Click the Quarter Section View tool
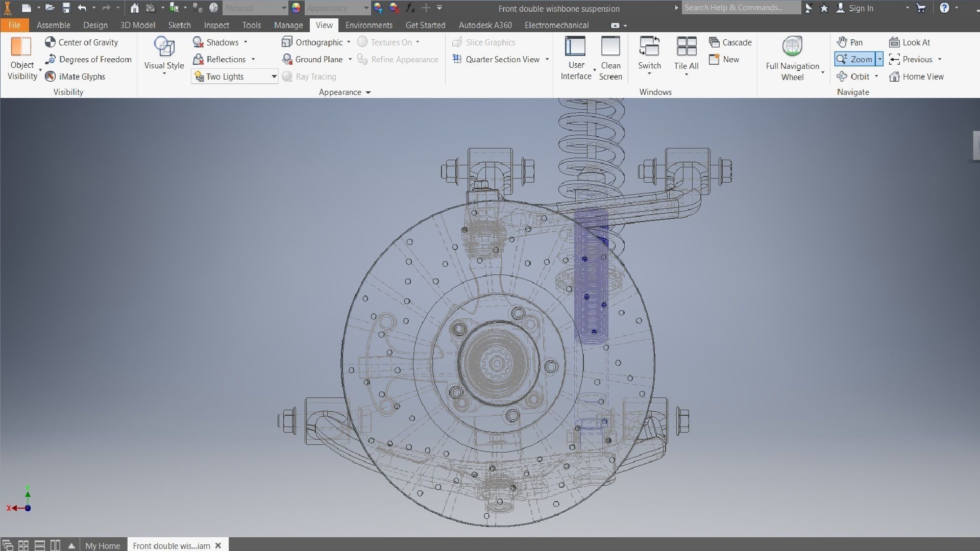 pos(496,59)
